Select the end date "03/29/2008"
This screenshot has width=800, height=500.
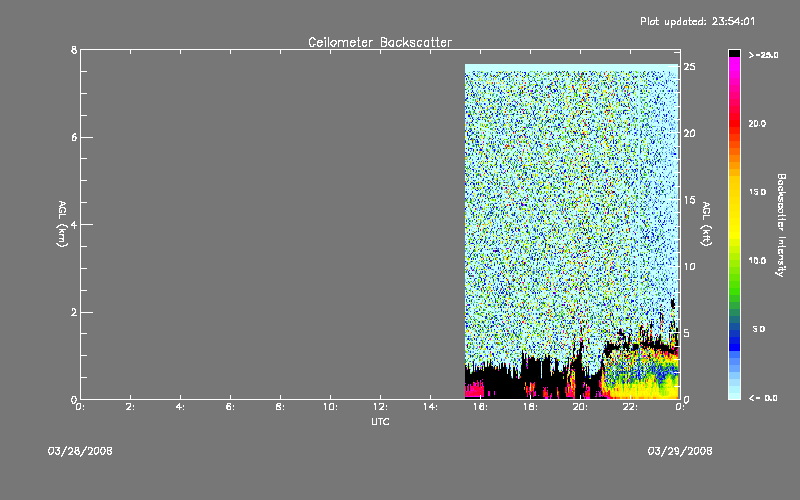pos(680,451)
